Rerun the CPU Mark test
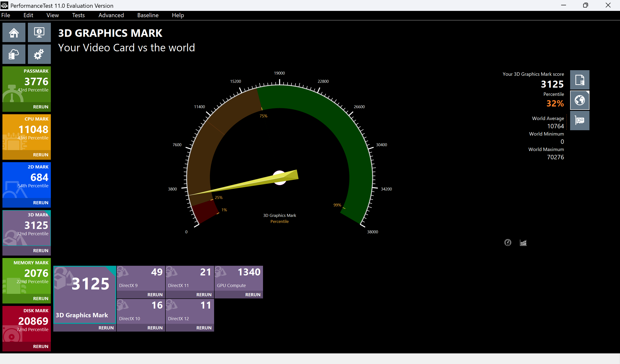Viewport: 620px width, 364px height. (x=41, y=155)
